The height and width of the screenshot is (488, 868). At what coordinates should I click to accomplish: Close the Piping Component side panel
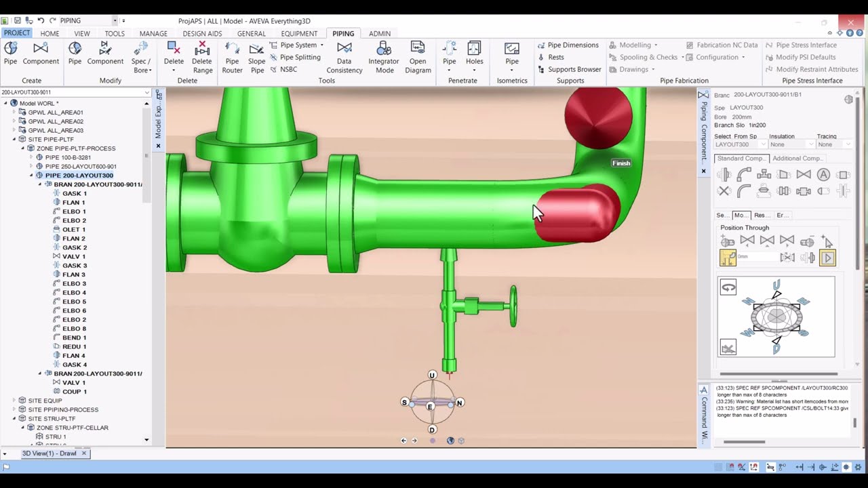[703, 171]
